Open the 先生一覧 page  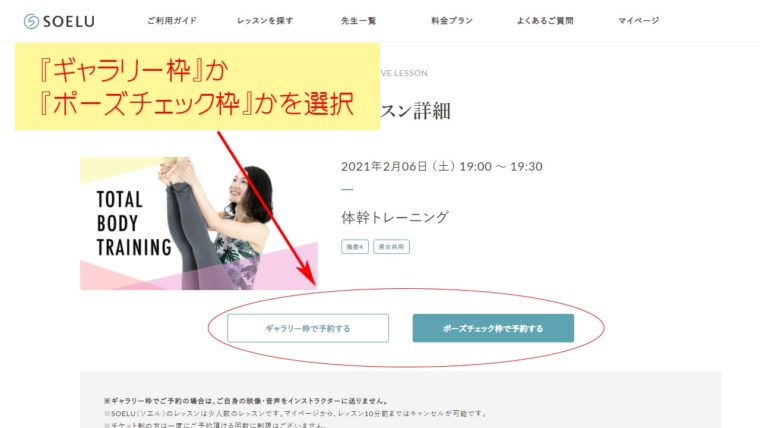click(359, 20)
